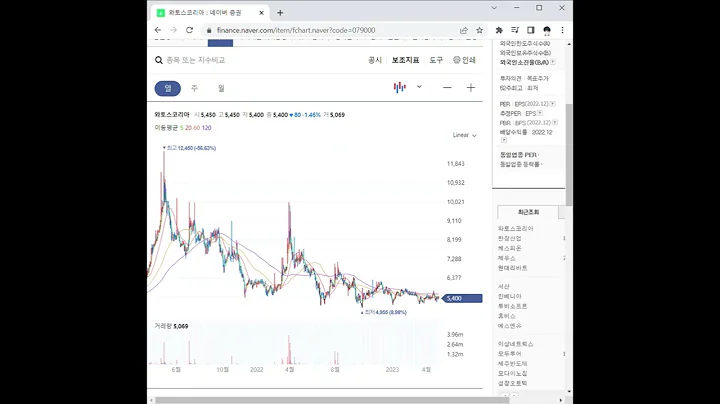The height and width of the screenshot is (404, 720).
Task: Select the 일 daily period tab
Action: pos(168,88)
